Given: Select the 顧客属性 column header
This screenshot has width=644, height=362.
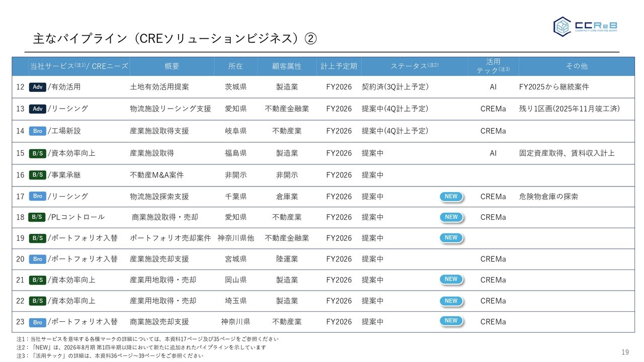Looking at the screenshot, I should point(287,66).
